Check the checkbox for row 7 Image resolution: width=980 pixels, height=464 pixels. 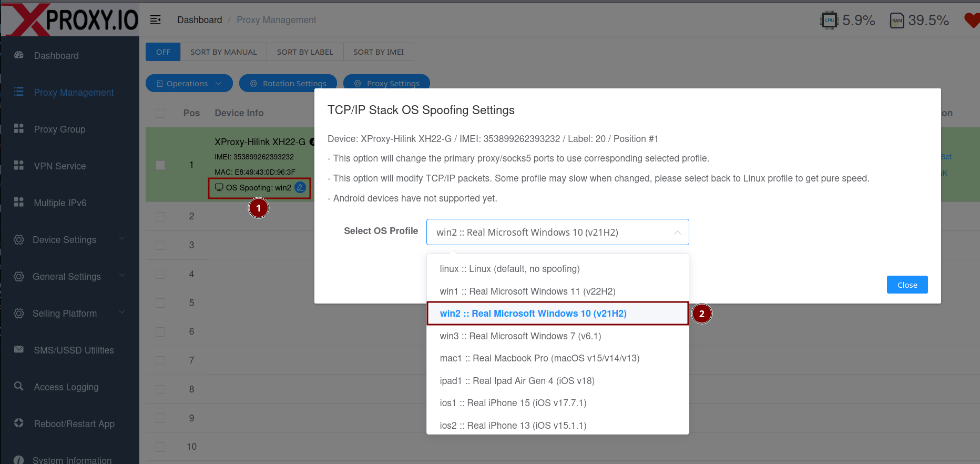tap(160, 361)
